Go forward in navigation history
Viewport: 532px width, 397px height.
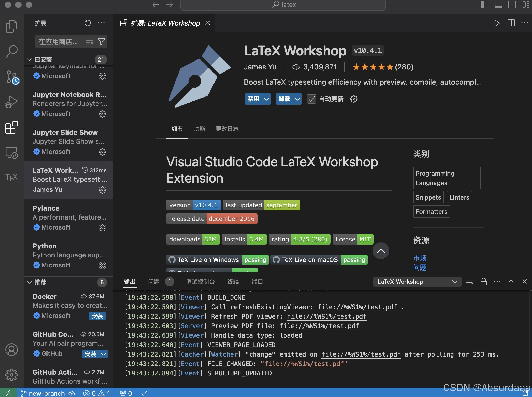tap(169, 5)
